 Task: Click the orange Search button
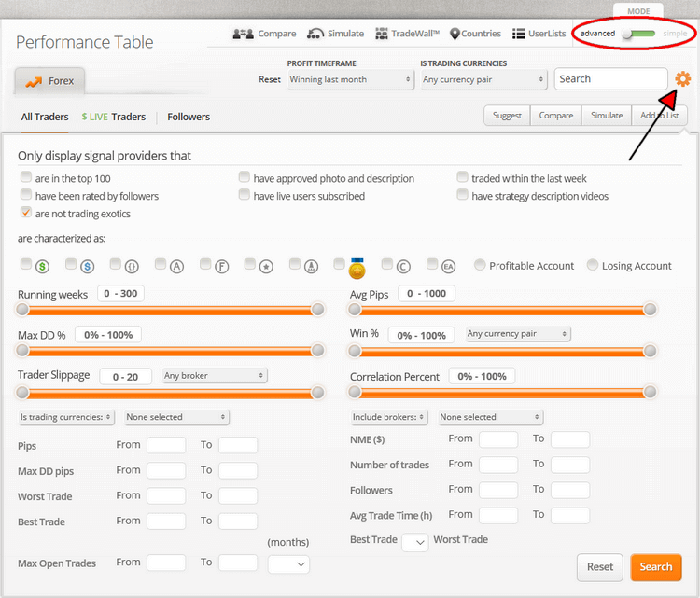point(656,567)
